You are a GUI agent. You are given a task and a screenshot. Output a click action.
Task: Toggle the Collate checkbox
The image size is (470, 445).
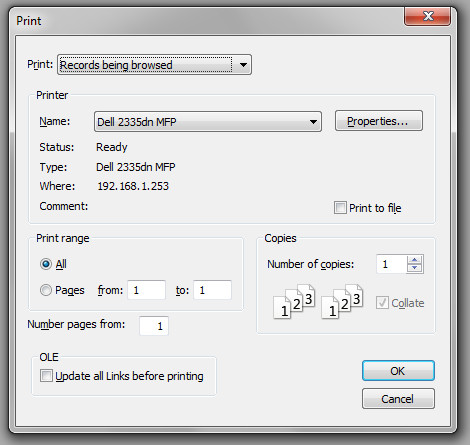(x=382, y=303)
